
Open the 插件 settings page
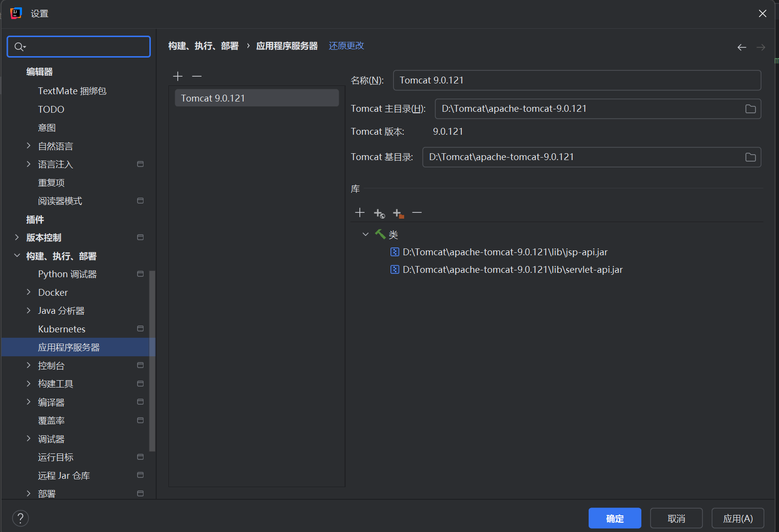coord(35,220)
